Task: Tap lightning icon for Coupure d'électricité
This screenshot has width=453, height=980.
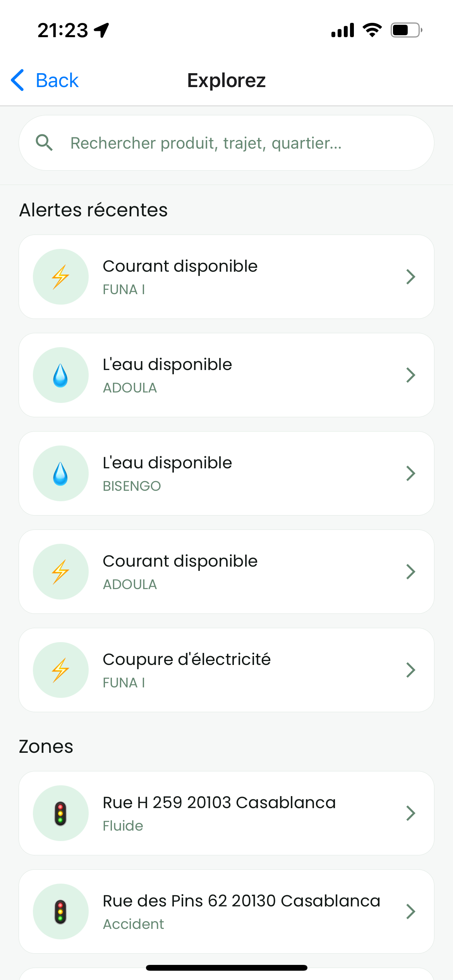Action: click(x=61, y=670)
